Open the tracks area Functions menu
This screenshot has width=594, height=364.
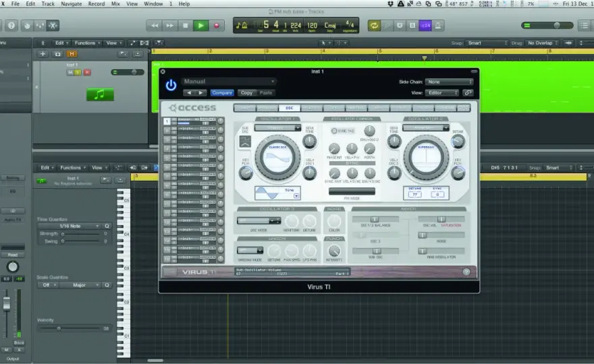click(87, 43)
